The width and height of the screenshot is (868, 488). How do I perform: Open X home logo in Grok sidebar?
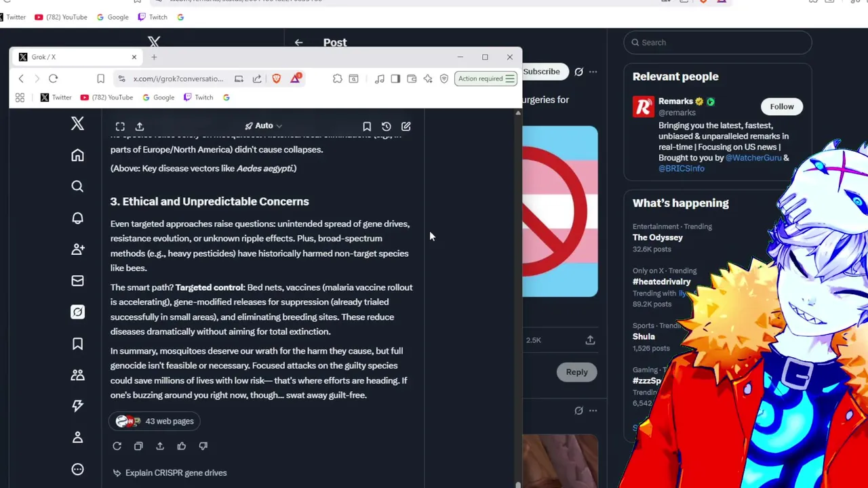pos(77,123)
